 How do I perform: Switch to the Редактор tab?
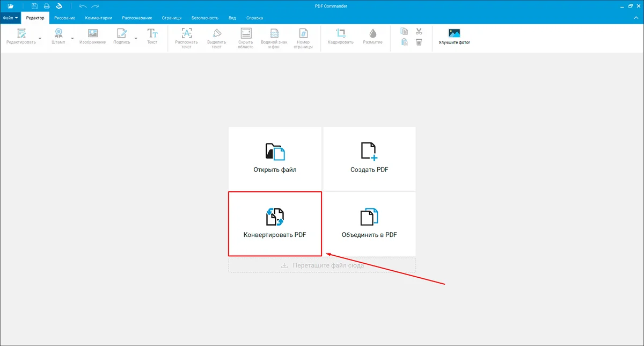[35, 18]
